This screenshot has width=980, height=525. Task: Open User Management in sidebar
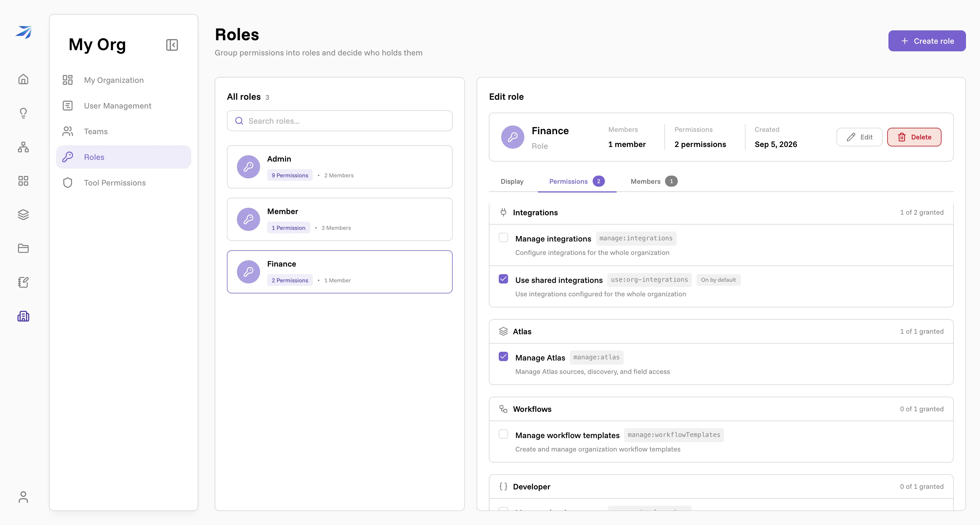tap(123, 105)
